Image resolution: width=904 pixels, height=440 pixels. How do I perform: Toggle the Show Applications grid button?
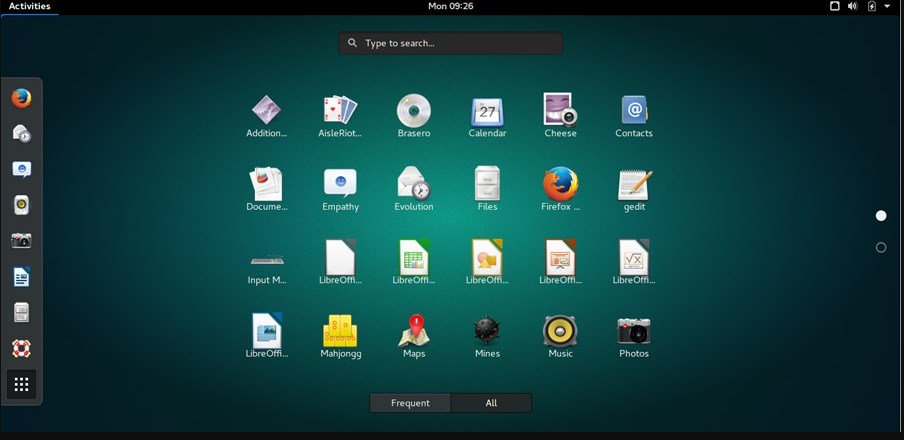click(21, 385)
